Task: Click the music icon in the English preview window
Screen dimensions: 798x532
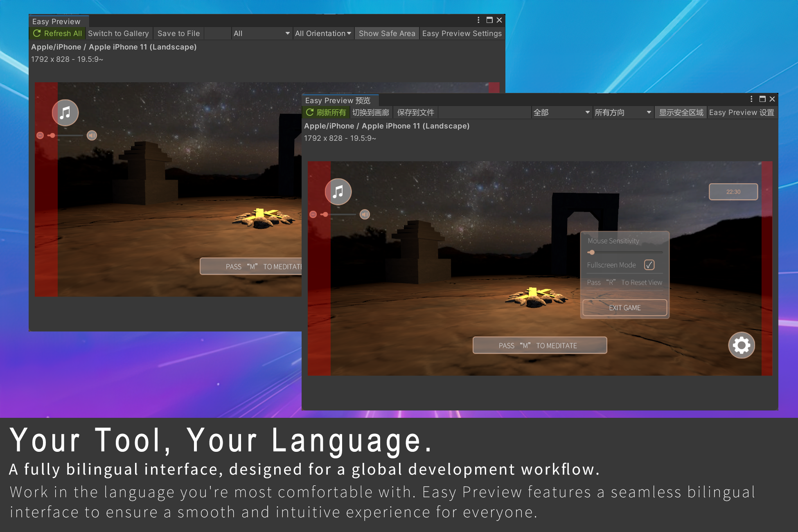Action: click(65, 113)
